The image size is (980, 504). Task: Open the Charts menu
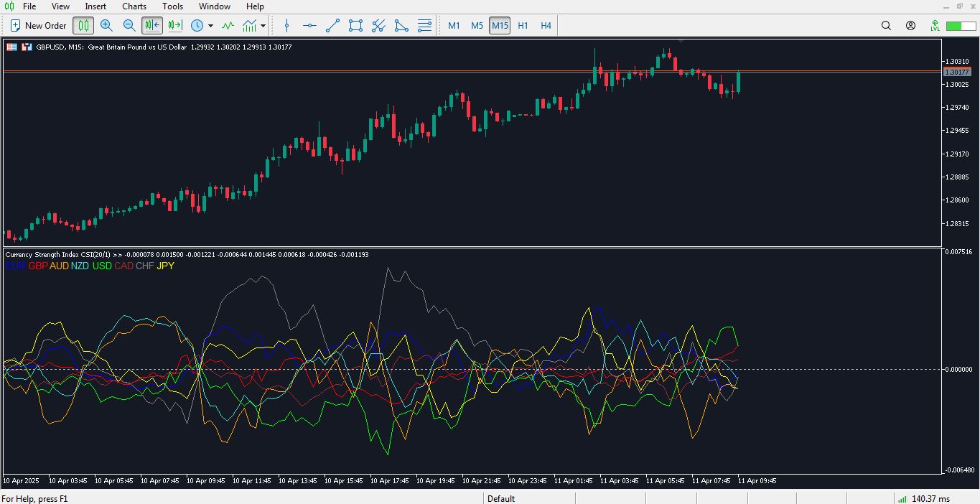click(134, 6)
